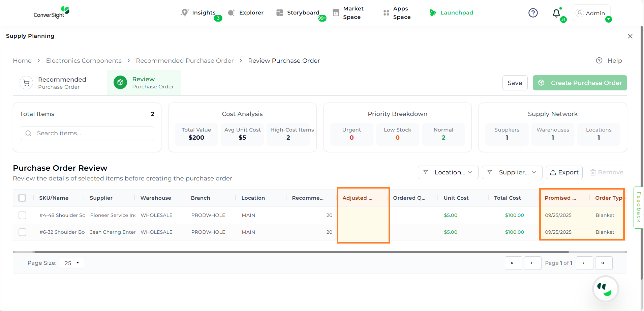
Task: Open the Supplier filter dropdown
Action: [512, 172]
